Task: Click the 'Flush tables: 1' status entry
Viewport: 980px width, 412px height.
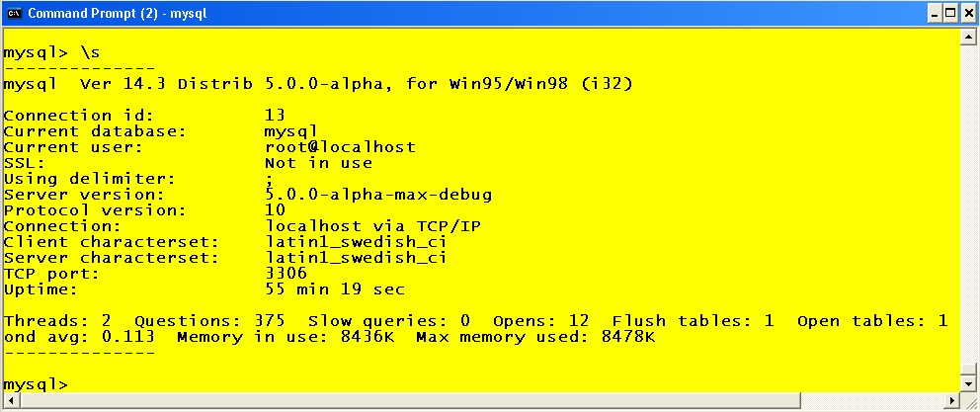Action: click(x=694, y=321)
